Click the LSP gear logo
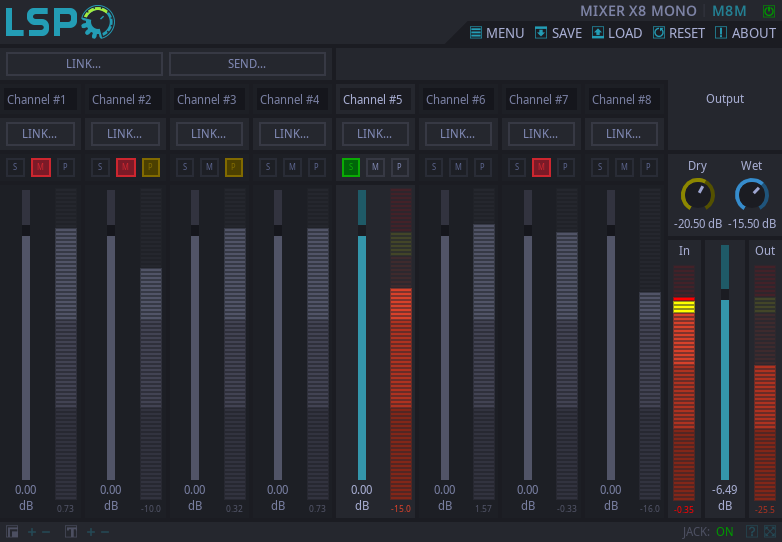The width and height of the screenshot is (782, 542). [60, 22]
